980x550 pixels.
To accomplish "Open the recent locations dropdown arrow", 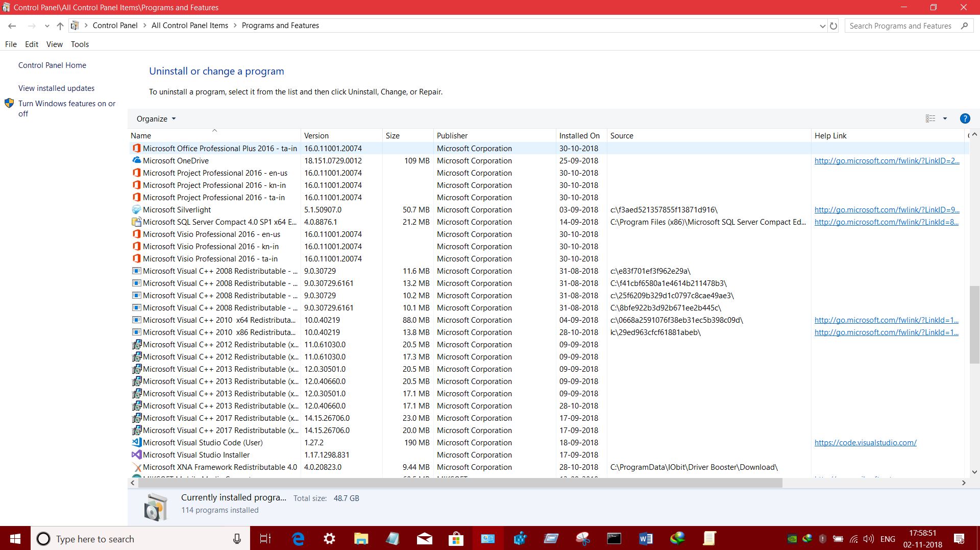I will click(47, 26).
